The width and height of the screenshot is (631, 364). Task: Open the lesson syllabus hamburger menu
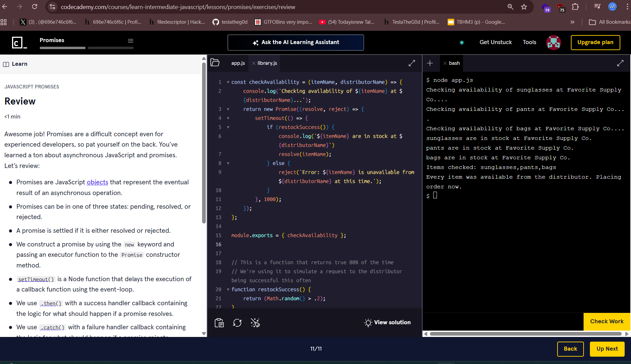pos(131,41)
